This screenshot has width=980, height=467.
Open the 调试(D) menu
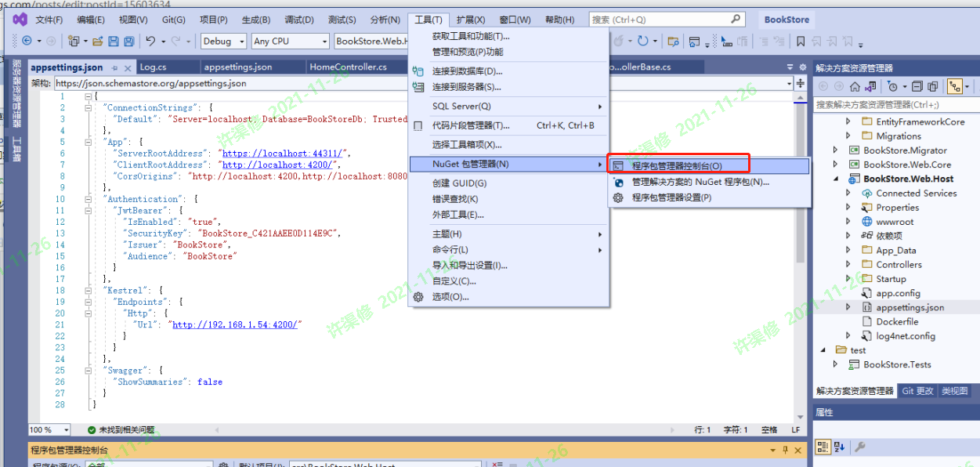[298, 20]
